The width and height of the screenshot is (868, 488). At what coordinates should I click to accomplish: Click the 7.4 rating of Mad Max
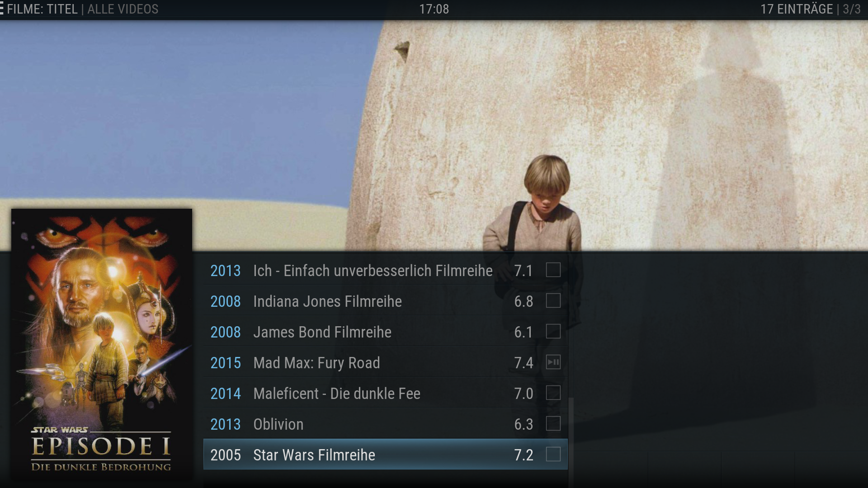click(524, 363)
